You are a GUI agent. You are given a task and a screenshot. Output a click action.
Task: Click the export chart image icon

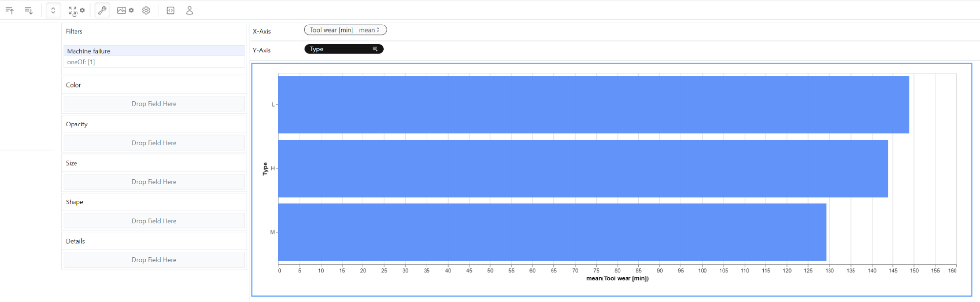click(x=122, y=10)
